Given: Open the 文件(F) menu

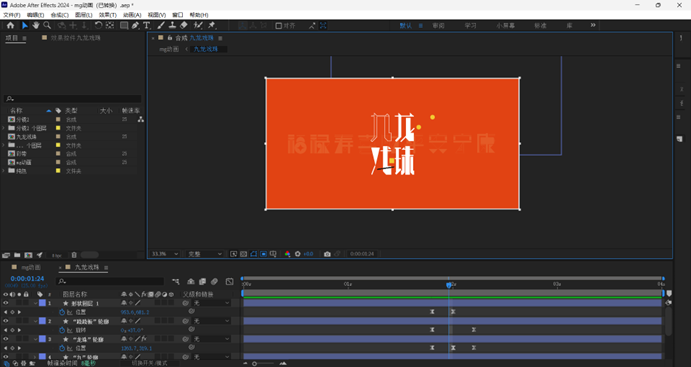Looking at the screenshot, I should (11, 15).
